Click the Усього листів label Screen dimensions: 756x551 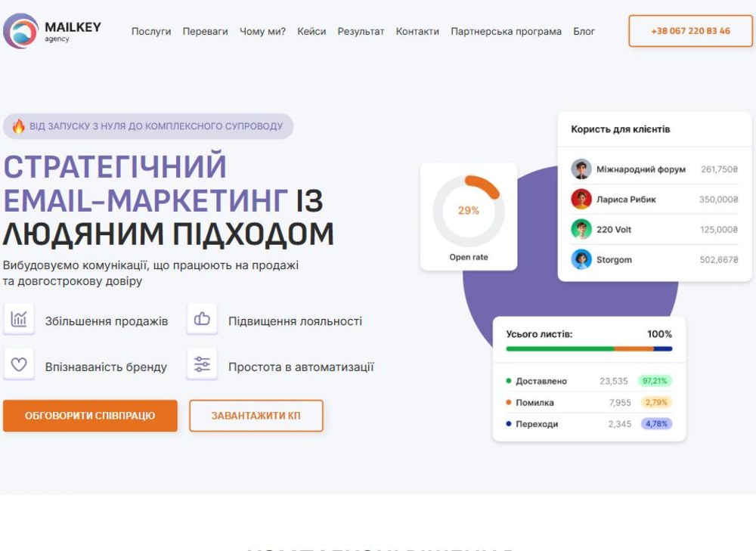[539, 334]
